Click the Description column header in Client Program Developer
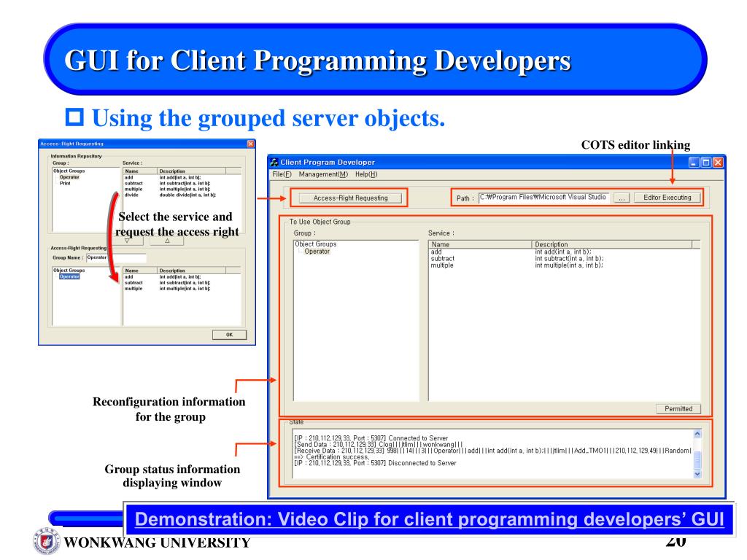 pos(612,244)
